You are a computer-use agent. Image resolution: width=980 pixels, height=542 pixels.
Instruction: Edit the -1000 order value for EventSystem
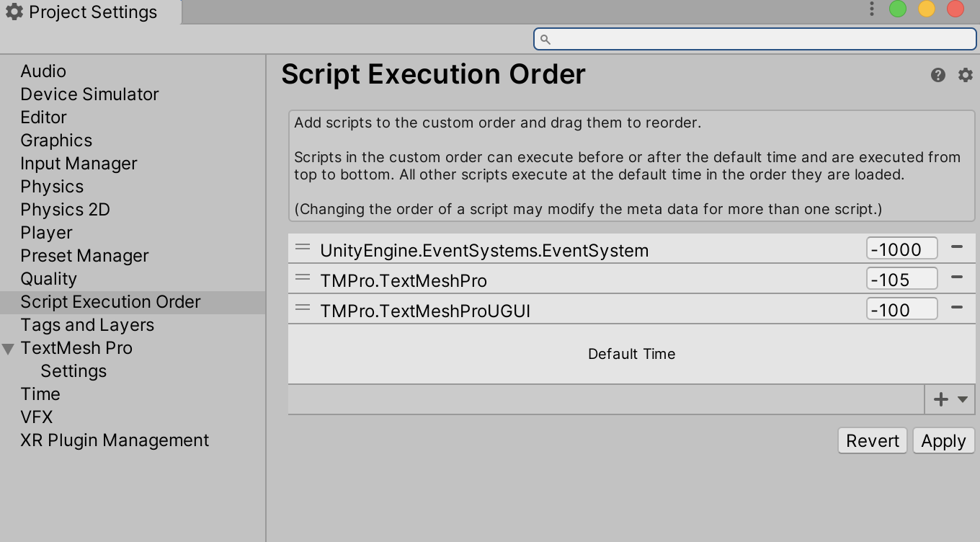pos(901,249)
